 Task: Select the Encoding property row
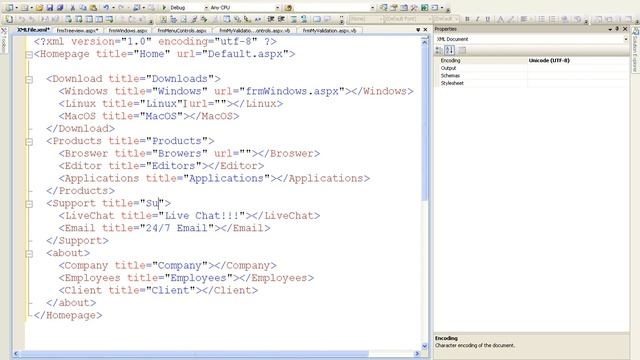pos(532,60)
